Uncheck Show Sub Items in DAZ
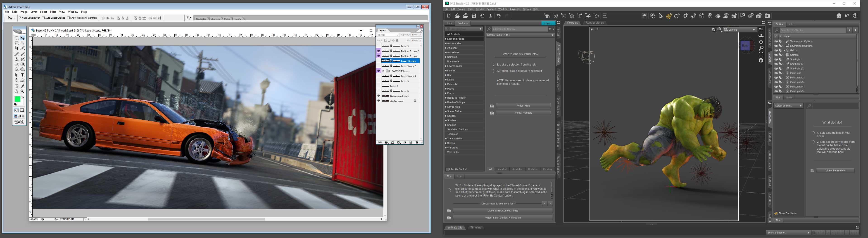The height and width of the screenshot is (238, 868). (x=776, y=213)
